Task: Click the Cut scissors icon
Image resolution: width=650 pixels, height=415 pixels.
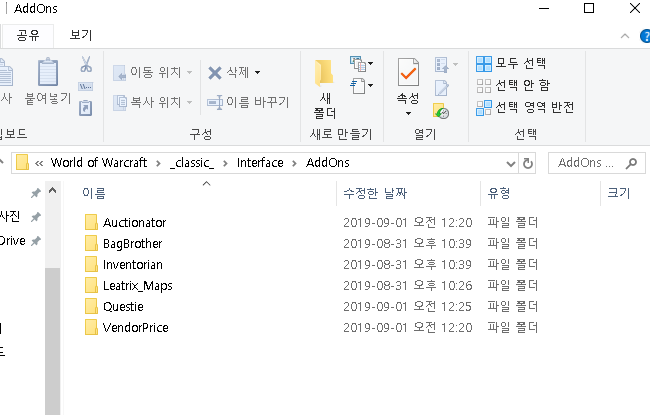Action: click(86, 64)
